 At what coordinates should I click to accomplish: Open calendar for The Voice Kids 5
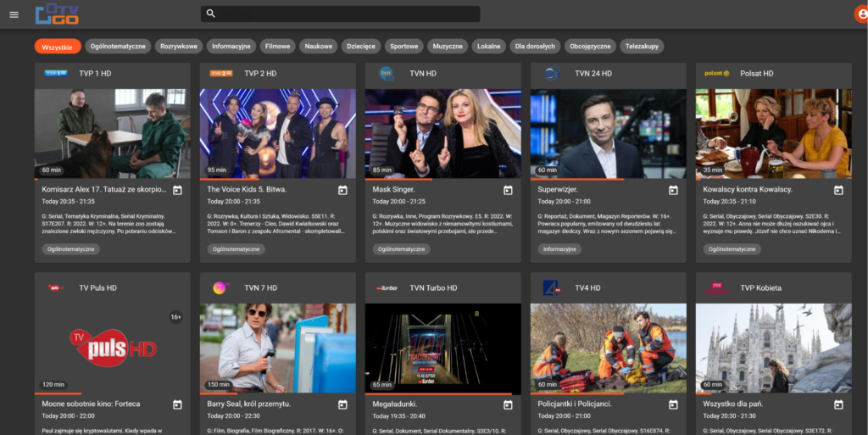click(x=342, y=190)
